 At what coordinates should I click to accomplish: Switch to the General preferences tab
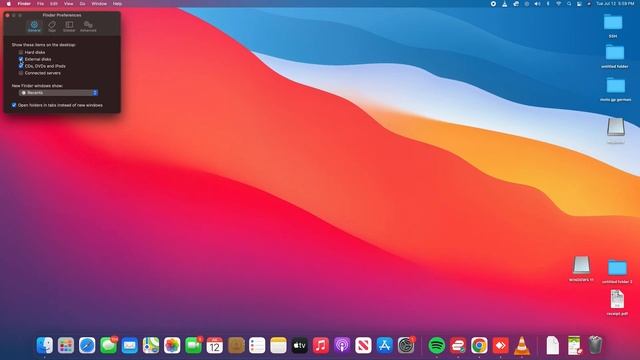pyautogui.click(x=34, y=27)
